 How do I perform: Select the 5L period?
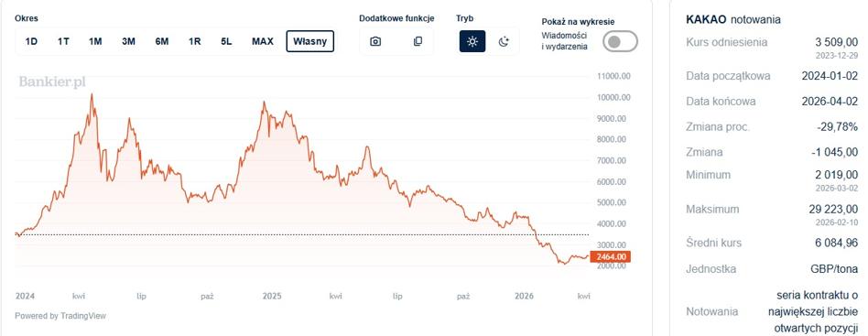[226, 41]
